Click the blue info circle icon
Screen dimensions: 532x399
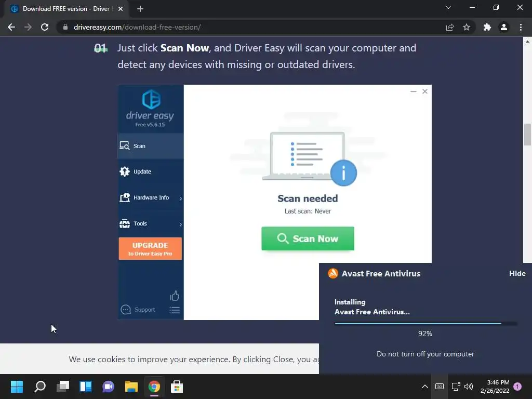[x=343, y=173]
